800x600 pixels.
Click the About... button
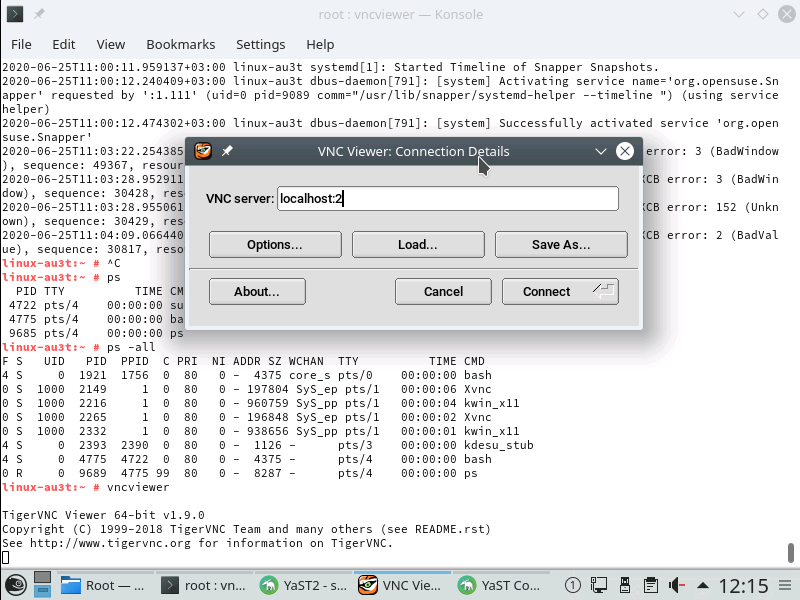[x=257, y=291]
